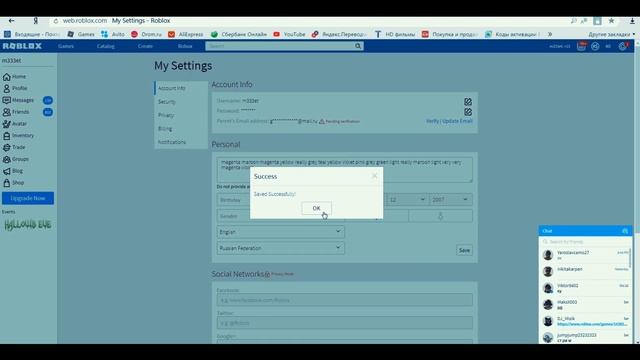Screen dimensions: 640x360
Task: Click the Update Email link
Action: [x=457, y=121]
